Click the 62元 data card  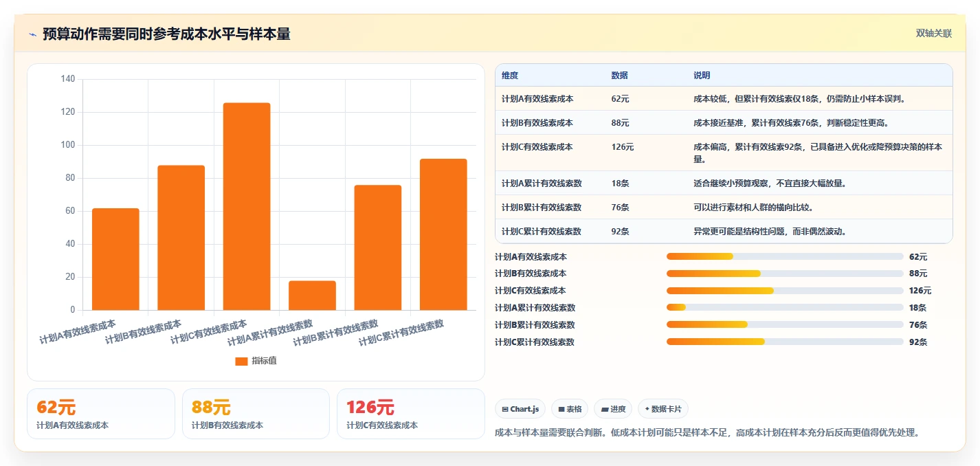tap(101, 414)
